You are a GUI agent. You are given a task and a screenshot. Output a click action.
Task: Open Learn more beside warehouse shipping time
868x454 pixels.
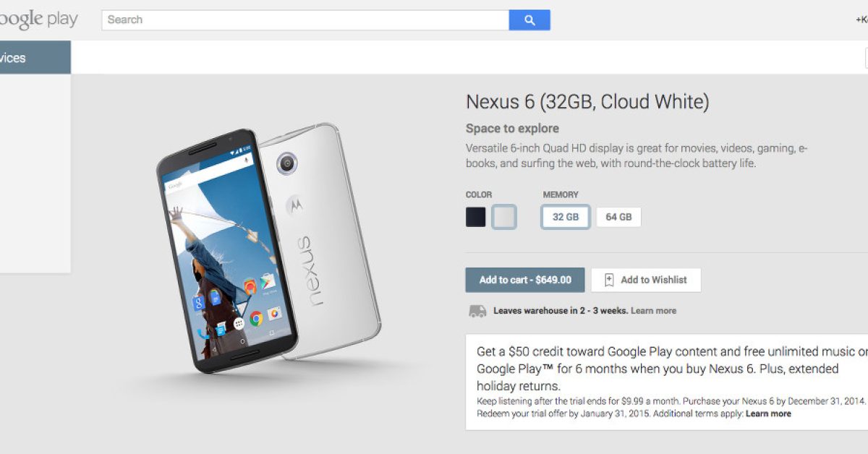pyautogui.click(x=653, y=311)
